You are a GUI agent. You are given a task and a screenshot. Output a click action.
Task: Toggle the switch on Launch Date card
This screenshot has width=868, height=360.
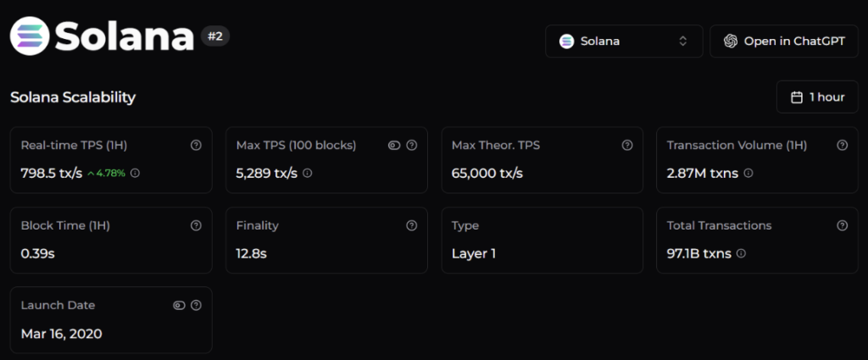pos(179,305)
